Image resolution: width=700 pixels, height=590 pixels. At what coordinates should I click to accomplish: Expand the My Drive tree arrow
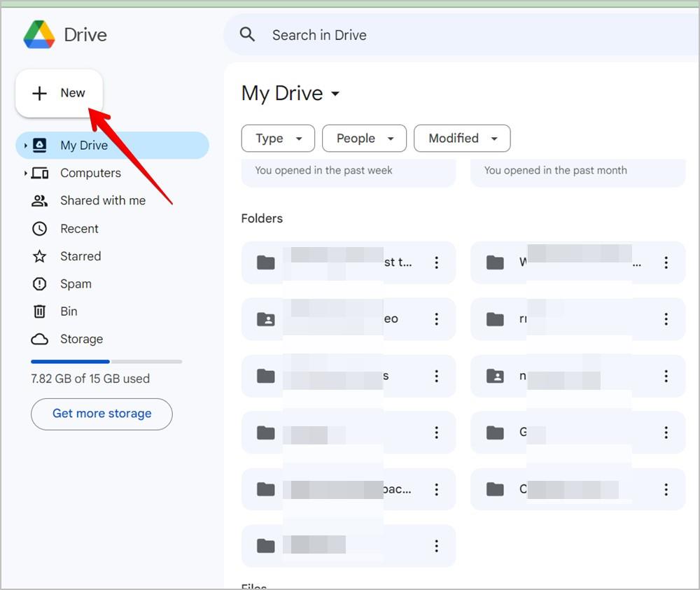point(25,146)
